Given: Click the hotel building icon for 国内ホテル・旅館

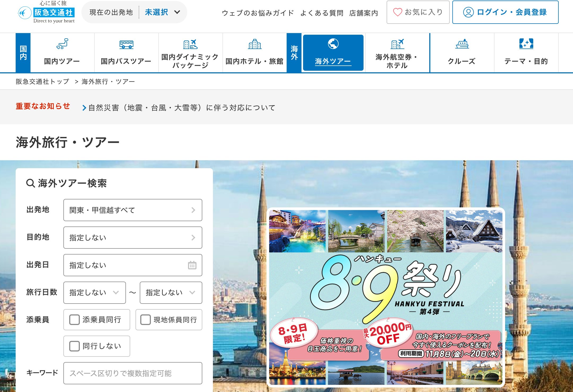Looking at the screenshot, I should click(255, 44).
